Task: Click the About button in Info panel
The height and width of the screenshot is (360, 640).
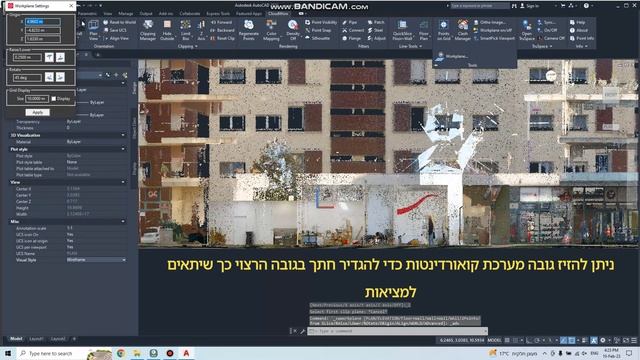Action: [579, 30]
